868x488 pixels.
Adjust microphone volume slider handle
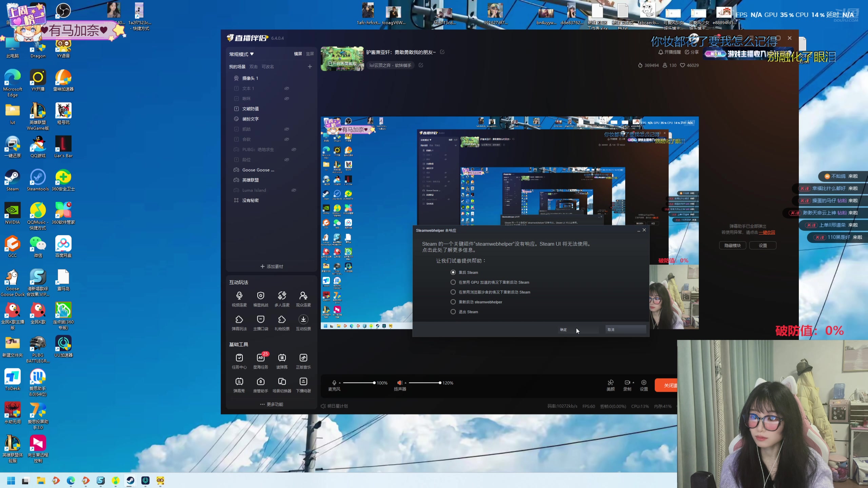(x=374, y=383)
